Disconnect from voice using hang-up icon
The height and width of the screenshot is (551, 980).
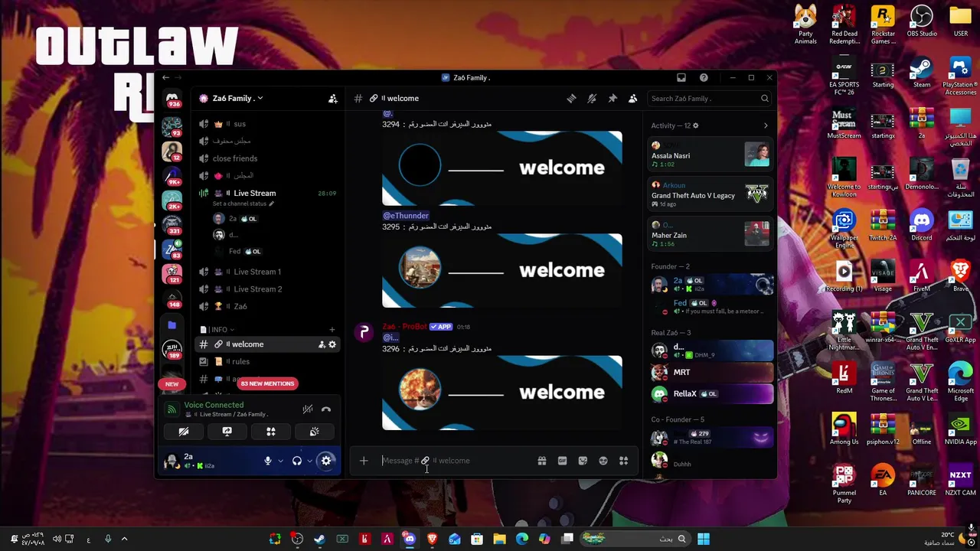326,409
